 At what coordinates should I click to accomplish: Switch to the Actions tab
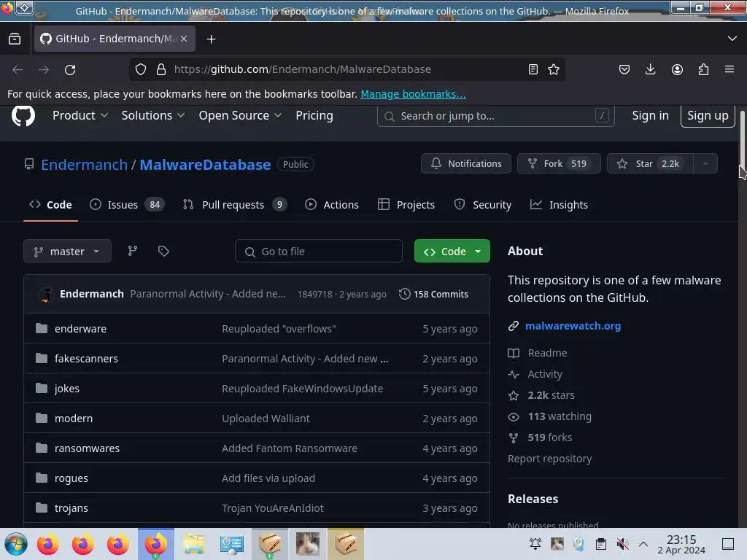(332, 205)
